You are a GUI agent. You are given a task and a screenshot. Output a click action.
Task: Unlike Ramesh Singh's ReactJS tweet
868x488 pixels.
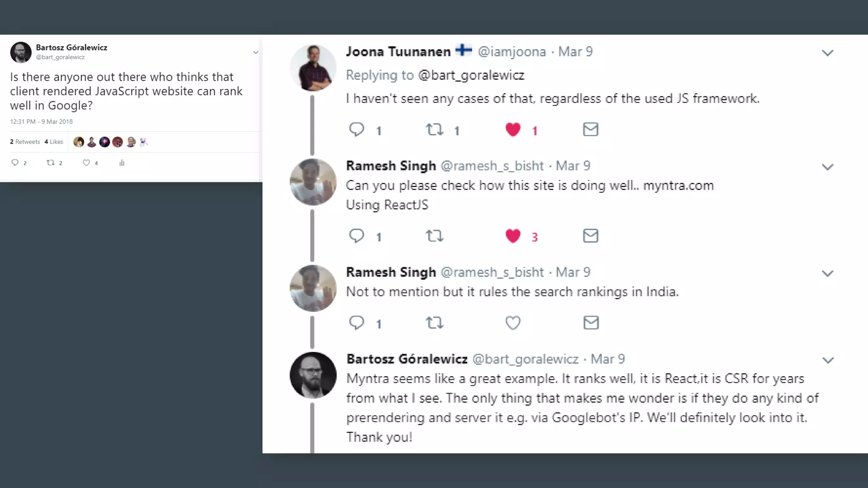(513, 236)
